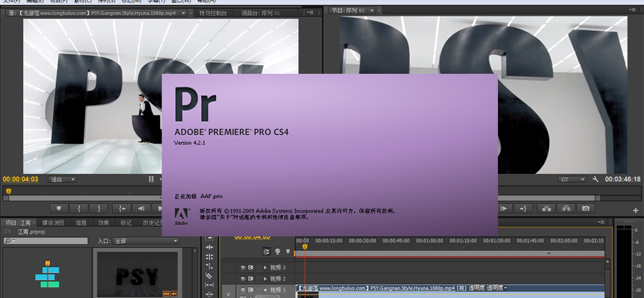Expand the 视频 2 track
Screen dimensions: 644x298
coord(265,279)
